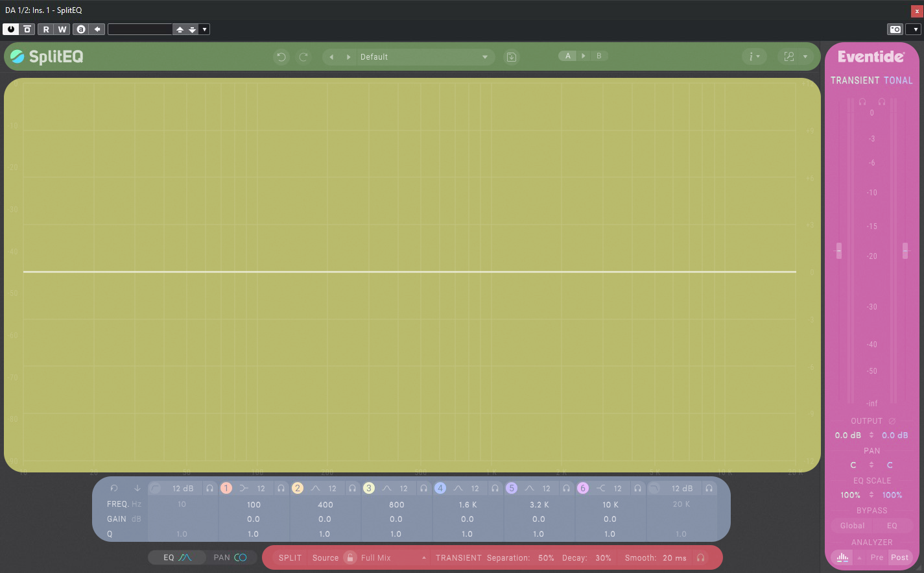Viewport: 924px width, 573px height.
Task: Click the save preset icon
Action: (x=511, y=57)
